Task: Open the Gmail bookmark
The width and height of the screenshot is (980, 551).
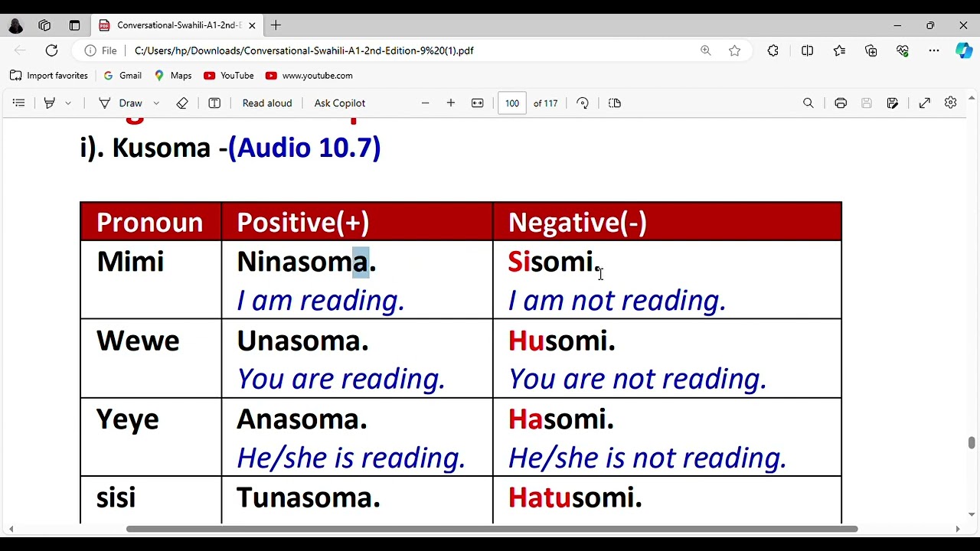Action: coord(122,76)
